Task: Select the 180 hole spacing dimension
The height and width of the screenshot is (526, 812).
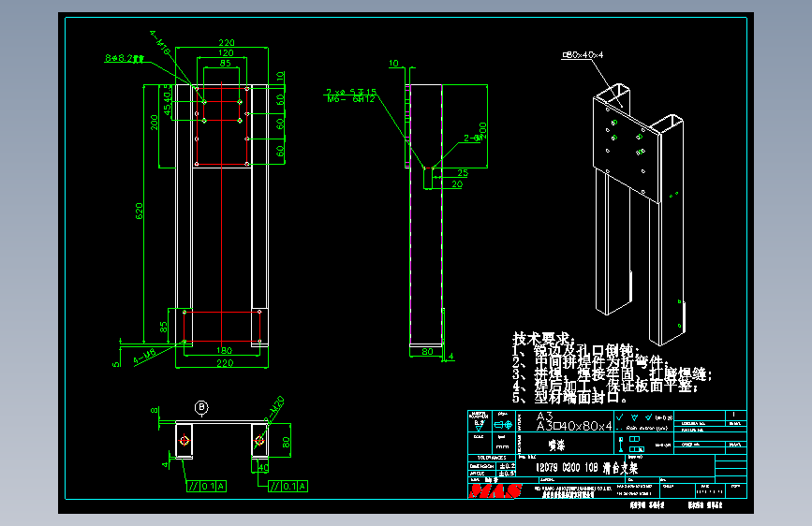Action: 224,350
